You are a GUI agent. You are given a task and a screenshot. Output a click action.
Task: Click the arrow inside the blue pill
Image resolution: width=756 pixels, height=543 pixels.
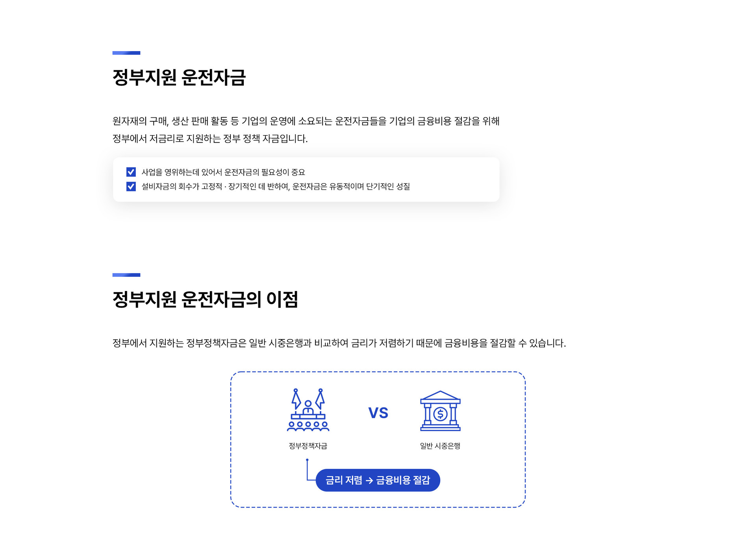(x=369, y=480)
